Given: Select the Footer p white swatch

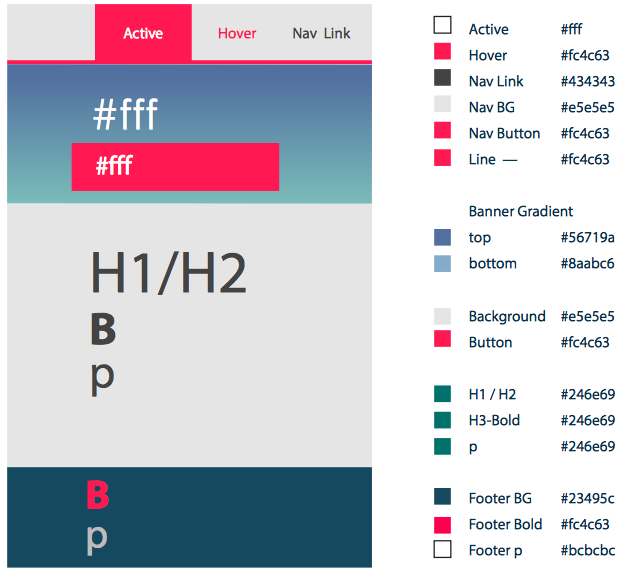Looking at the screenshot, I should [442, 549].
